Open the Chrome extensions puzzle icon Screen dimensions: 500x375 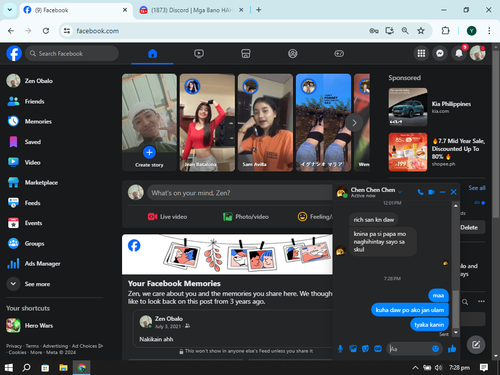(445, 31)
